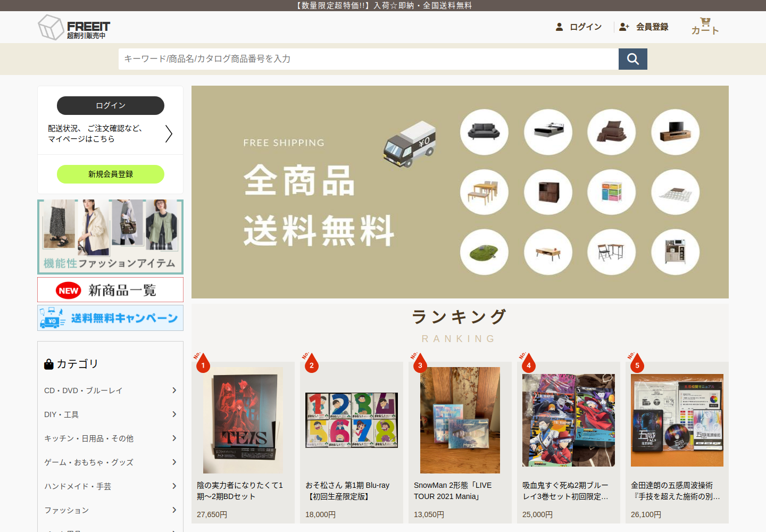
Task: Select the bed category icon in banner
Action: (548, 132)
